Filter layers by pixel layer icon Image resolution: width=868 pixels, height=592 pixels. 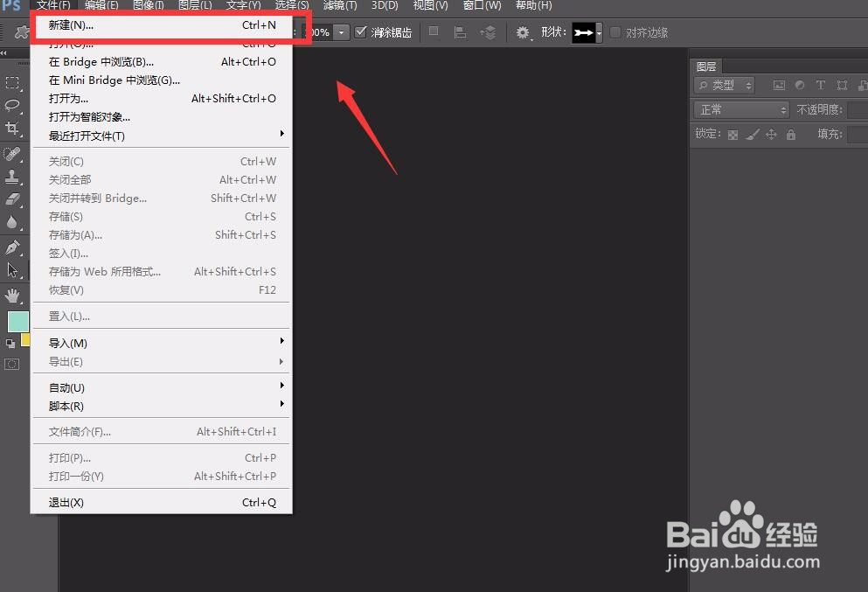point(779,86)
